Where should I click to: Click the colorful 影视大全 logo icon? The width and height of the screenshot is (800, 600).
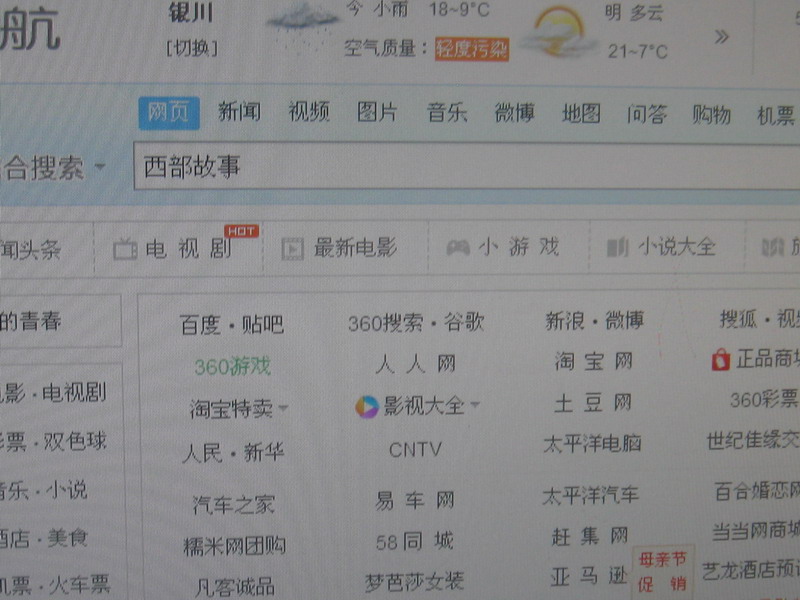(x=366, y=406)
